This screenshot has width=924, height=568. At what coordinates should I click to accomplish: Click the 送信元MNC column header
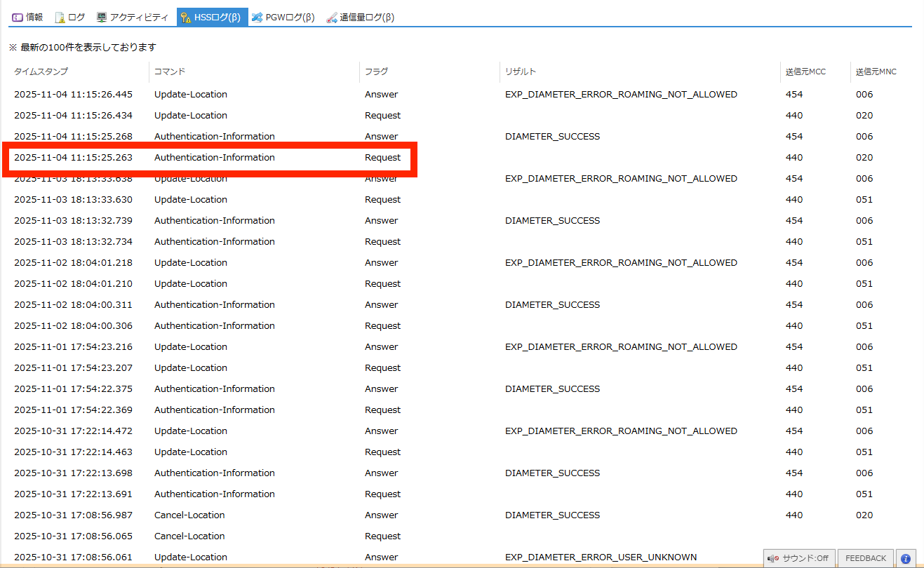coord(876,72)
